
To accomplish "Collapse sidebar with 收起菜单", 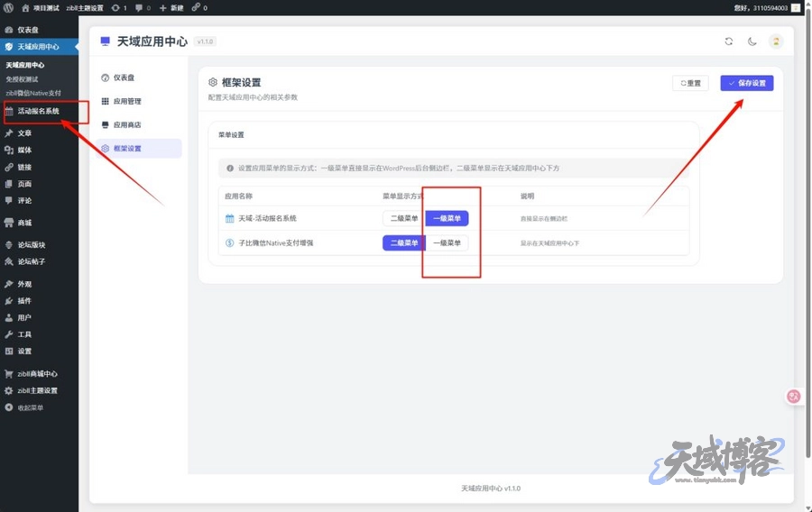I will 39,407.
